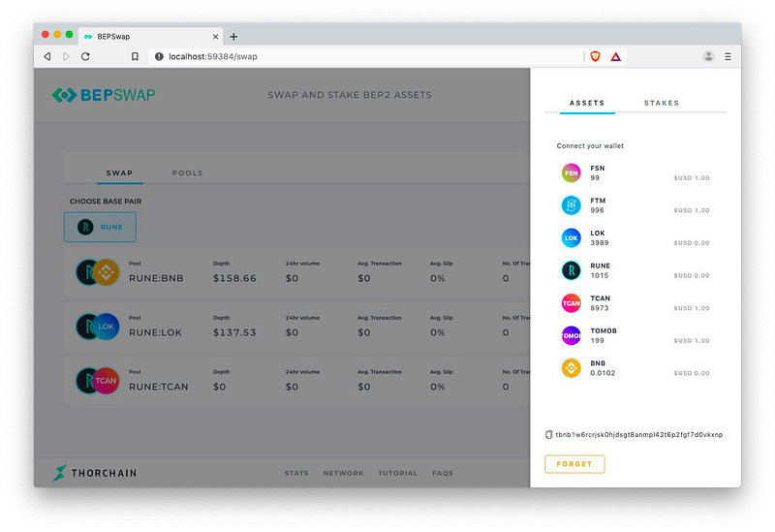The width and height of the screenshot is (775, 532).
Task: Click the FSN balance 99
Action: click(x=595, y=178)
